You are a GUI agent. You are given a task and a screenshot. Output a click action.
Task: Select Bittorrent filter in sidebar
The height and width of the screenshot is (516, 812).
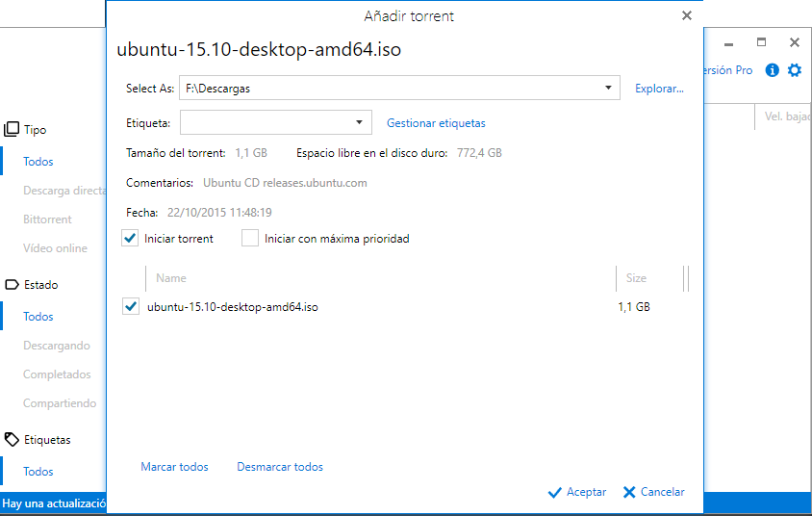[47, 219]
